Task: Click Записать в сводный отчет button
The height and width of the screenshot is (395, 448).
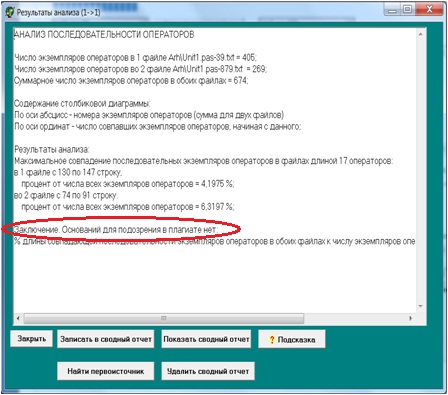Action: (x=106, y=339)
